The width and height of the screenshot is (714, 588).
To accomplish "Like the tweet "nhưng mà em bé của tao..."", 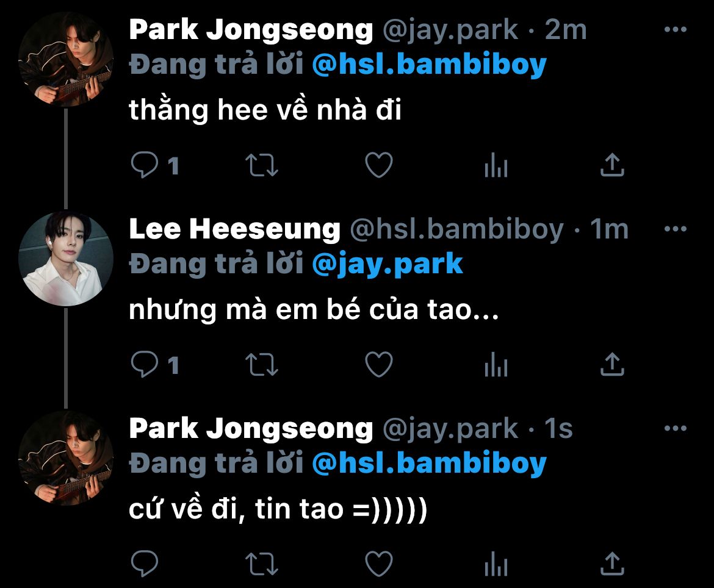I will pos(379,365).
